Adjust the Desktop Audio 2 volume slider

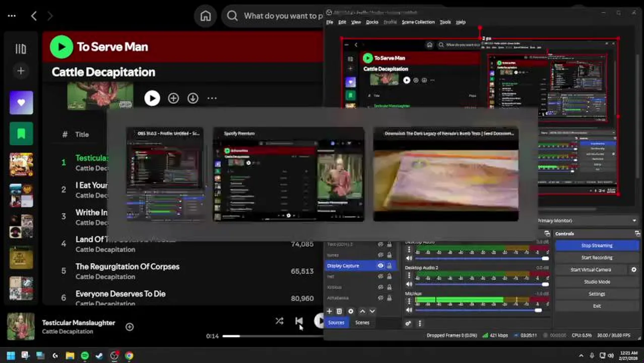tap(482, 284)
